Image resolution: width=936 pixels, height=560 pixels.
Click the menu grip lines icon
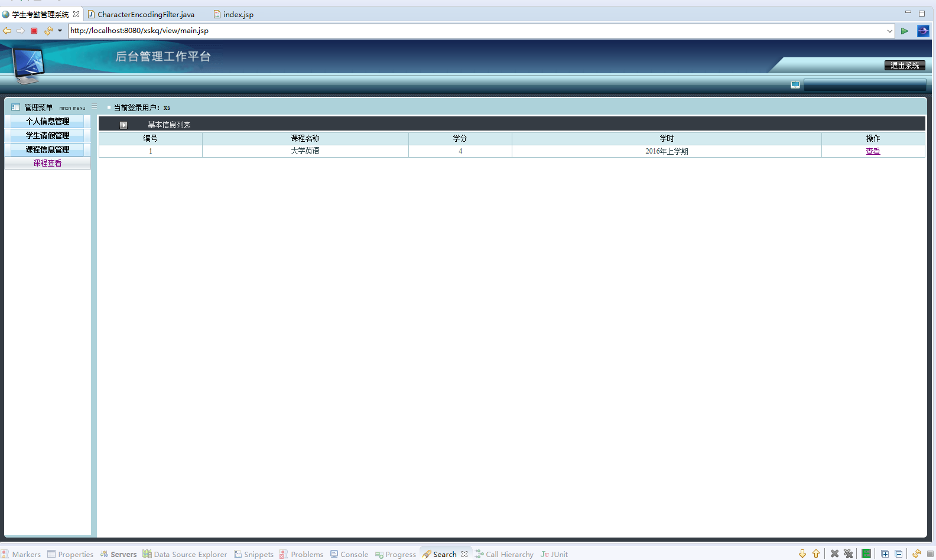click(94, 106)
